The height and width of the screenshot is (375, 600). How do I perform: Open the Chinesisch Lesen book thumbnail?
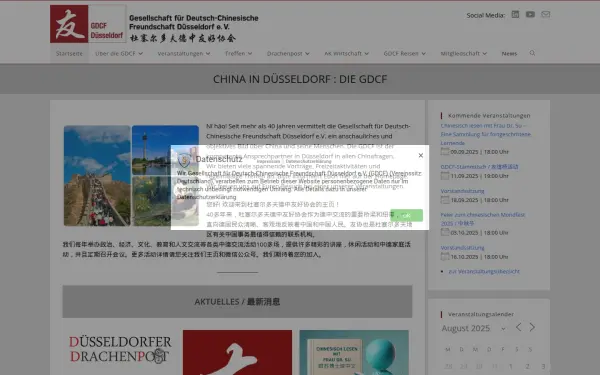click(354, 352)
